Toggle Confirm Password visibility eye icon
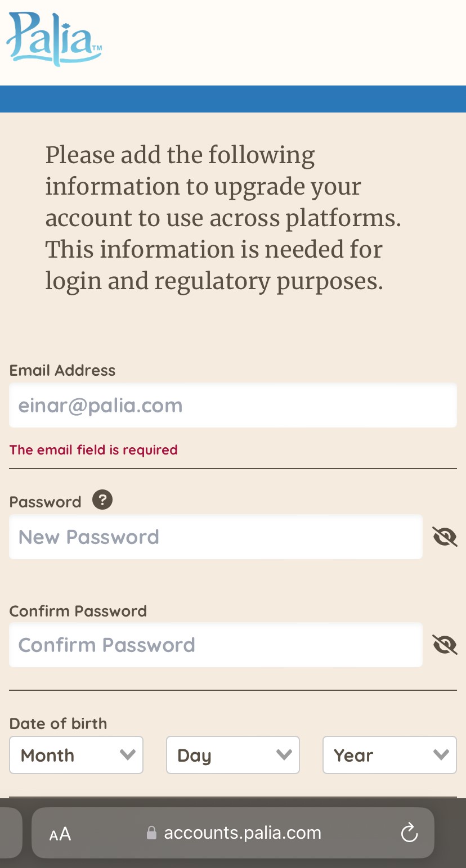The height and width of the screenshot is (868, 466). 445,645
